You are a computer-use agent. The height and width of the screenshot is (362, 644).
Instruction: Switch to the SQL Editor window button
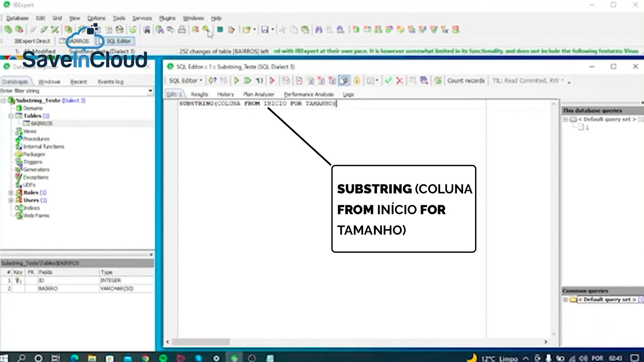pyautogui.click(x=115, y=41)
